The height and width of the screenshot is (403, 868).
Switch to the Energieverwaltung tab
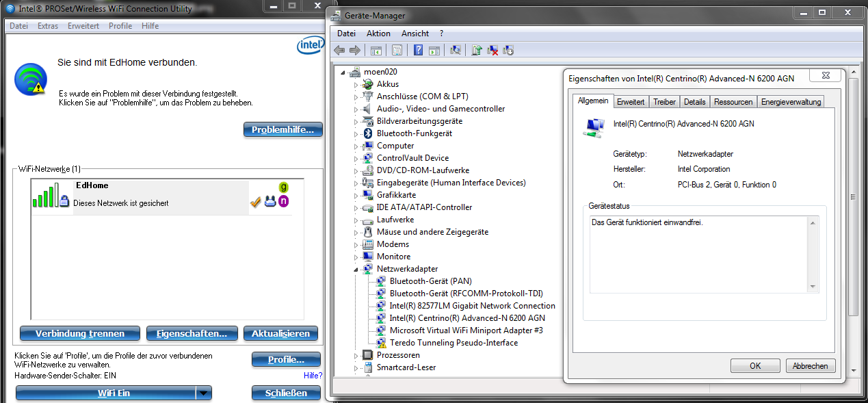coord(791,102)
